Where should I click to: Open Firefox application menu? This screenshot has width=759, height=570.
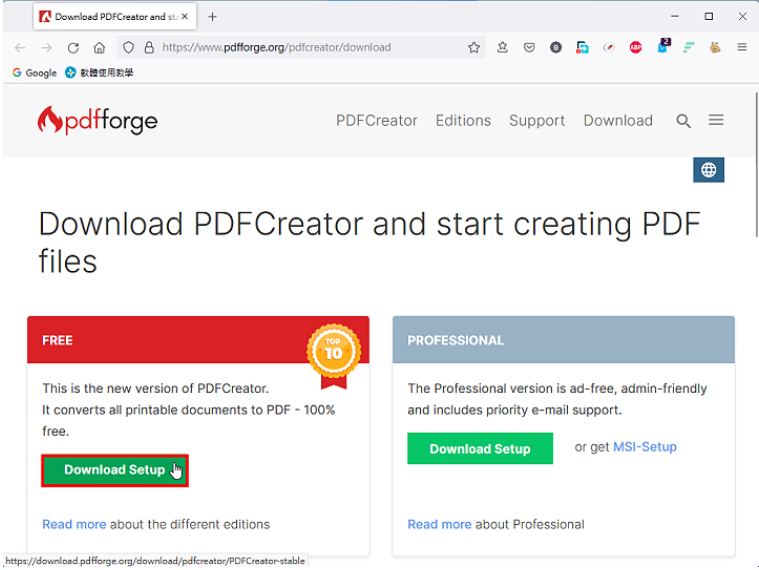(x=742, y=47)
